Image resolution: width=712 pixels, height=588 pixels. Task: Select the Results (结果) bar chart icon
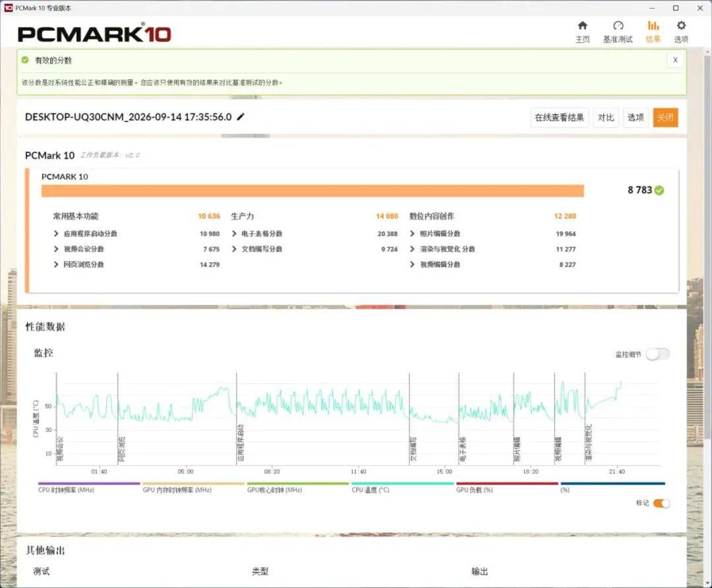click(x=653, y=26)
